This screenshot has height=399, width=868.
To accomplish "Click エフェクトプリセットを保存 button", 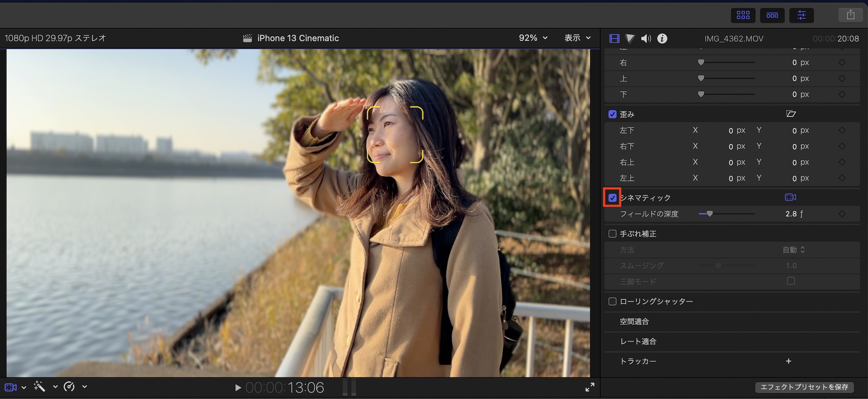I will coord(804,387).
